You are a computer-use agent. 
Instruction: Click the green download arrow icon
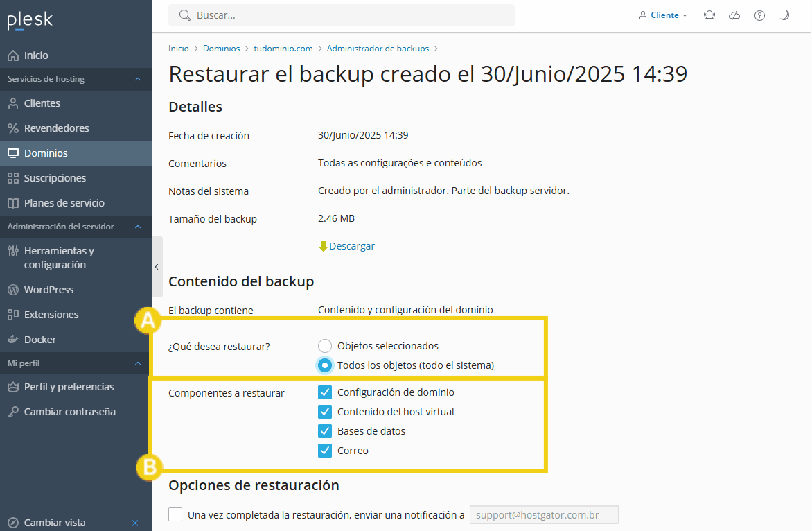323,246
